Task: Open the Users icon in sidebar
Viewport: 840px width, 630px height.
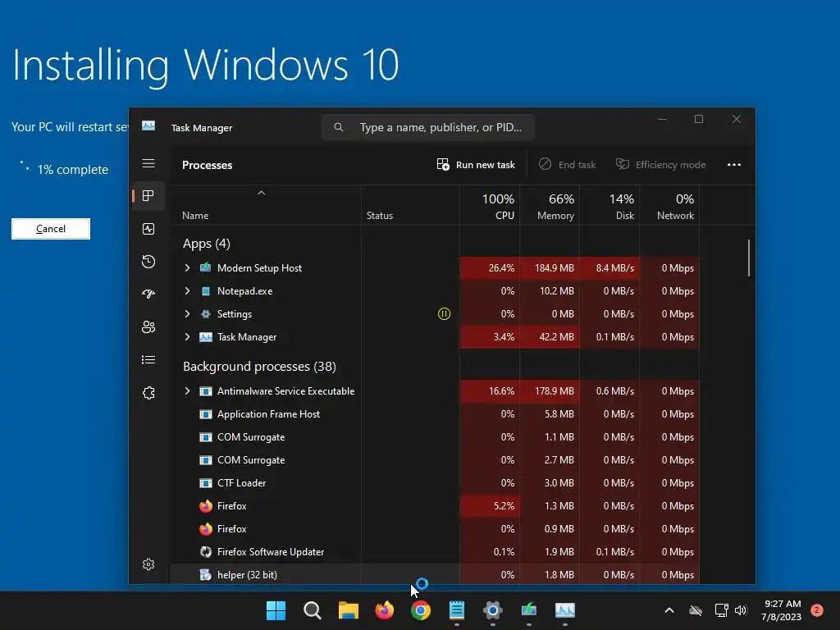Action: pyautogui.click(x=148, y=326)
